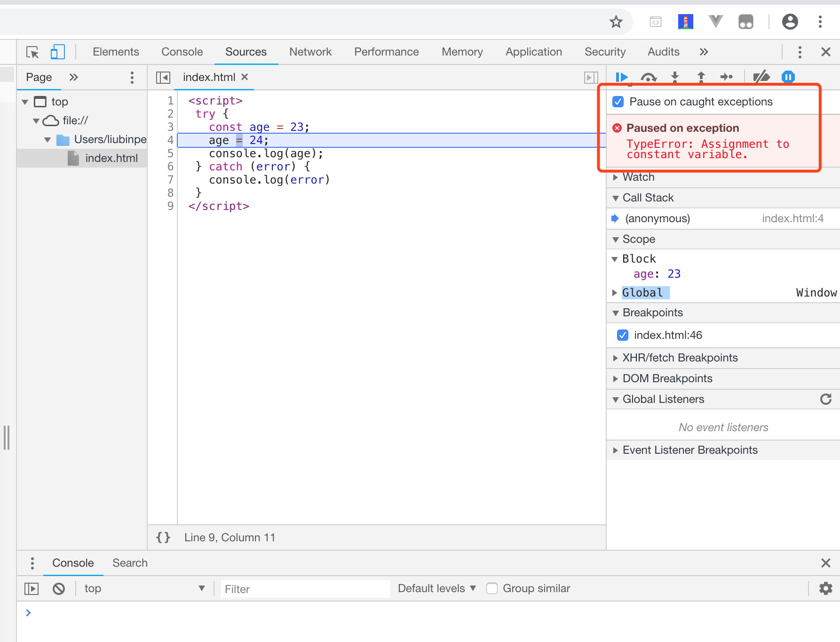Deactivate breakpoints
This screenshot has width=840, height=642.
coord(761,77)
